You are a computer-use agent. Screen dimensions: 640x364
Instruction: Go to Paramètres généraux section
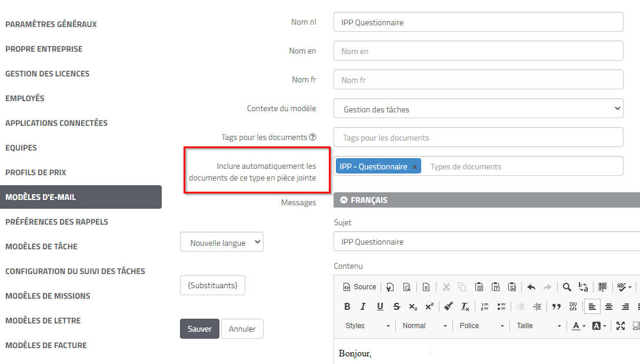(x=51, y=24)
